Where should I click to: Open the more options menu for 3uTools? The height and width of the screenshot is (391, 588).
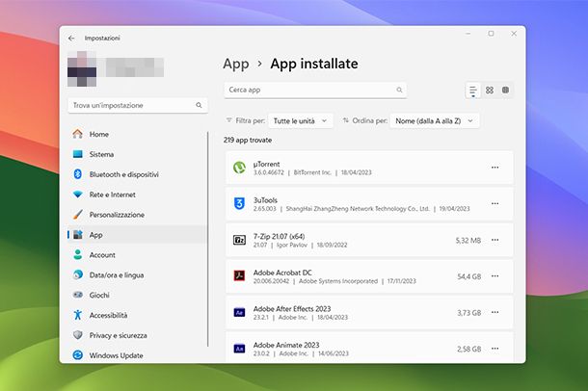tap(495, 204)
